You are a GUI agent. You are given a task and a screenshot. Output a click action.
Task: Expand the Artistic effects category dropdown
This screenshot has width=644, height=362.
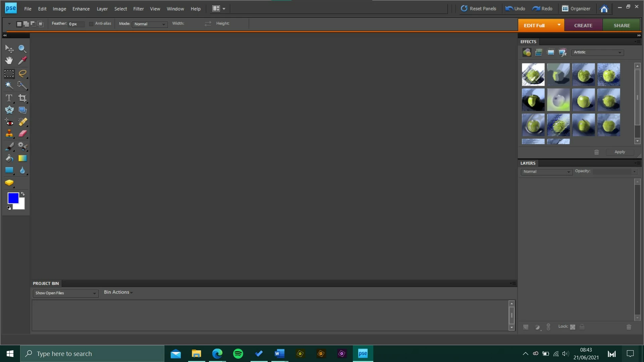597,52
